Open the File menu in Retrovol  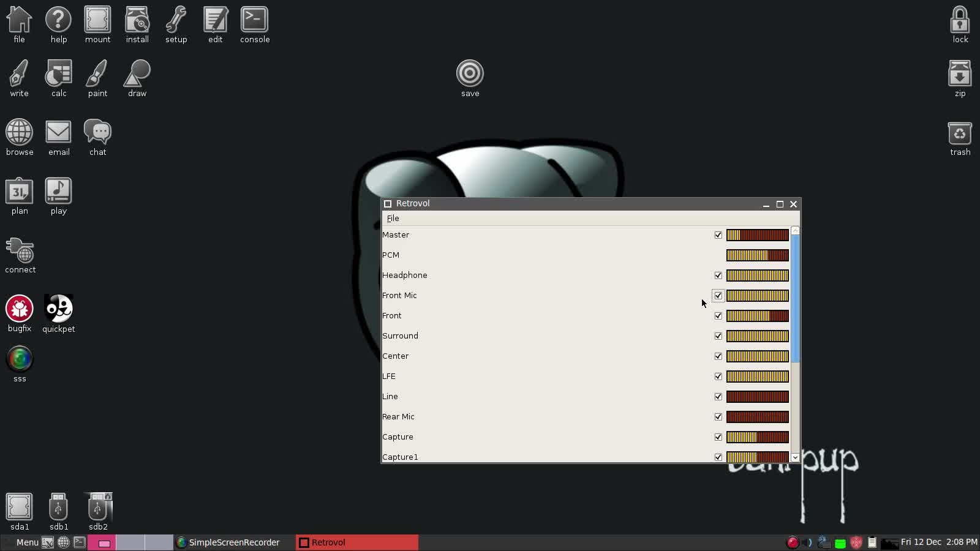point(392,218)
